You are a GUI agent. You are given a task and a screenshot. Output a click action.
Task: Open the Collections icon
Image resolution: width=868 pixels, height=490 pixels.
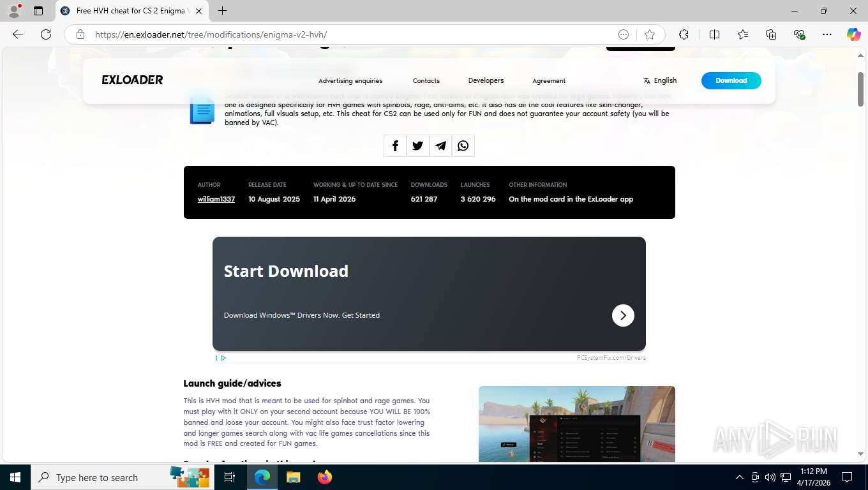[x=771, y=34]
